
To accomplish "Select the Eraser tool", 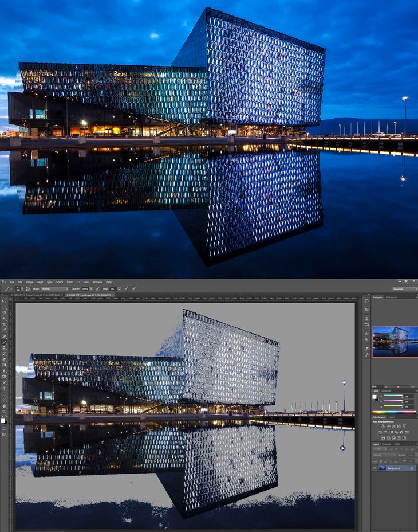I will [x=4, y=359].
